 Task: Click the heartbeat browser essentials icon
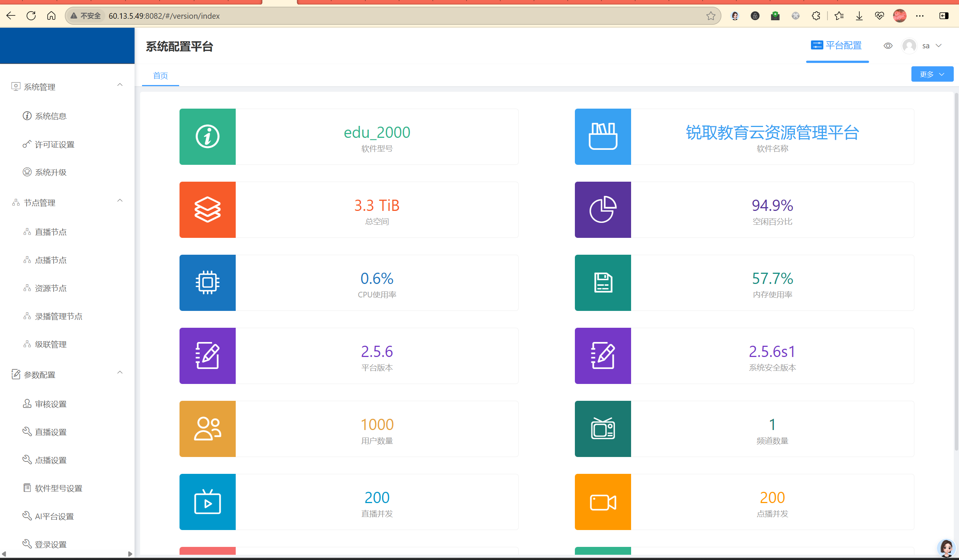tap(879, 16)
